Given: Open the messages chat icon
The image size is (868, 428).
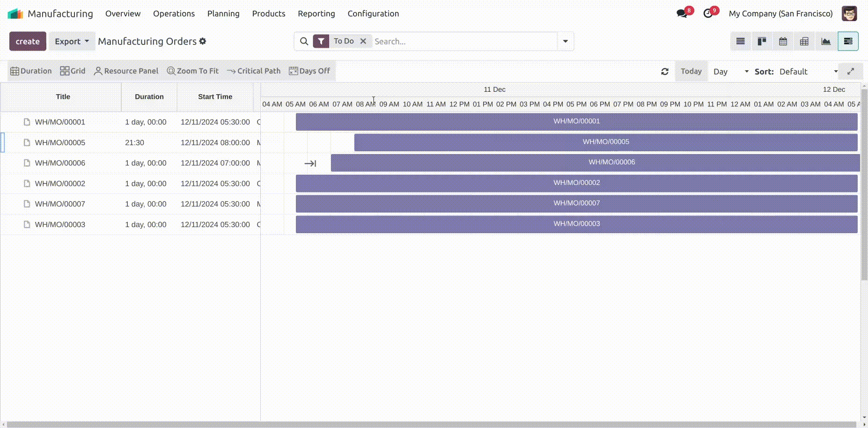Looking at the screenshot, I should (682, 14).
